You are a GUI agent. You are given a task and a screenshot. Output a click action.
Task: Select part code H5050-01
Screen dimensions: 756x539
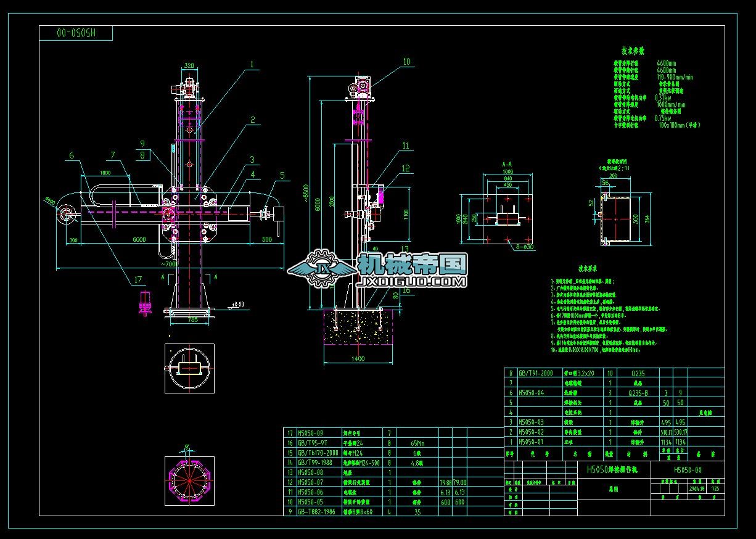point(531,442)
